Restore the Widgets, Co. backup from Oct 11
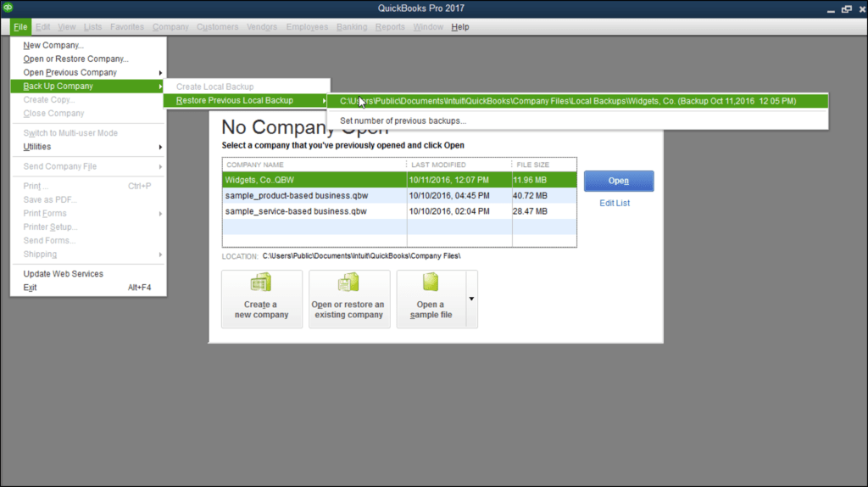 pyautogui.click(x=577, y=101)
